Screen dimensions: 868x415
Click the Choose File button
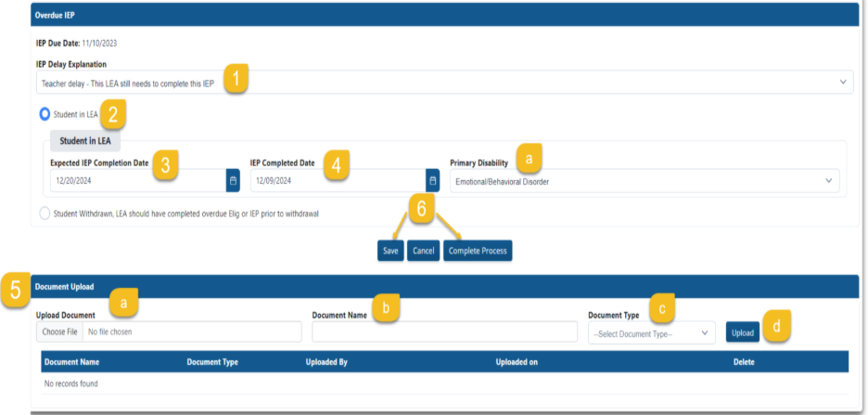[58, 332]
